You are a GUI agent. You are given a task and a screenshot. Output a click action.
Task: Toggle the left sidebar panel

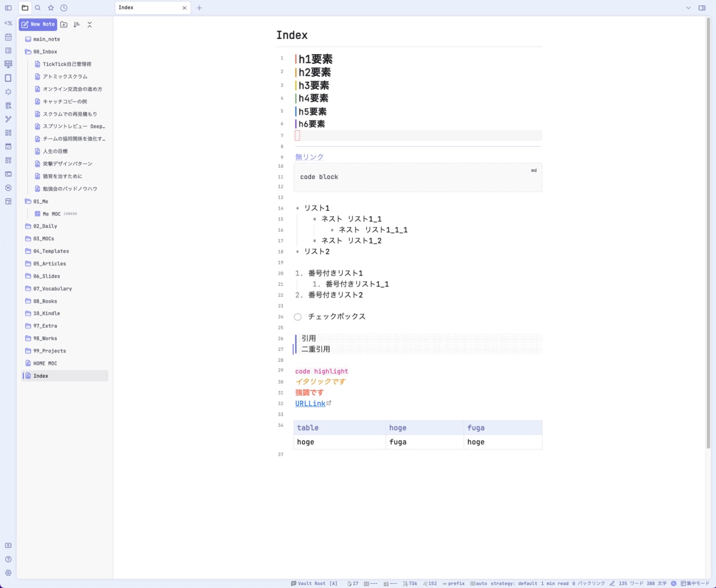(8, 8)
